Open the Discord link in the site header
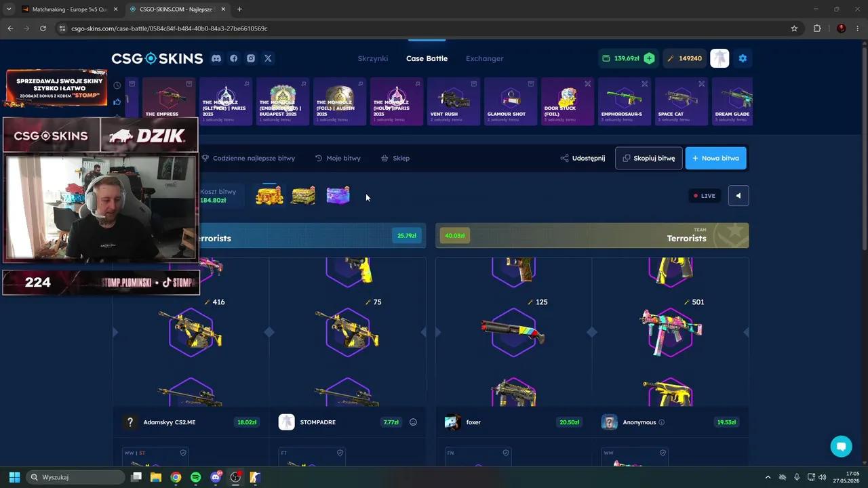This screenshot has height=488, width=868. point(216,58)
